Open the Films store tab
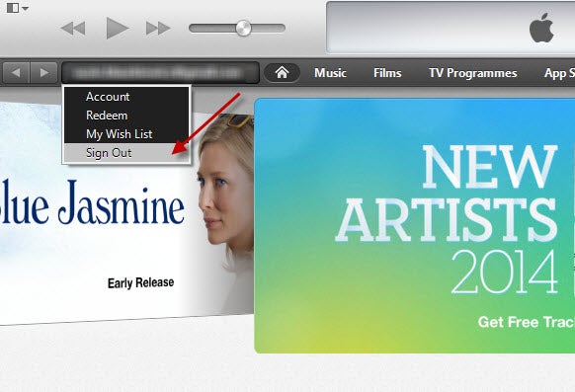 point(387,73)
